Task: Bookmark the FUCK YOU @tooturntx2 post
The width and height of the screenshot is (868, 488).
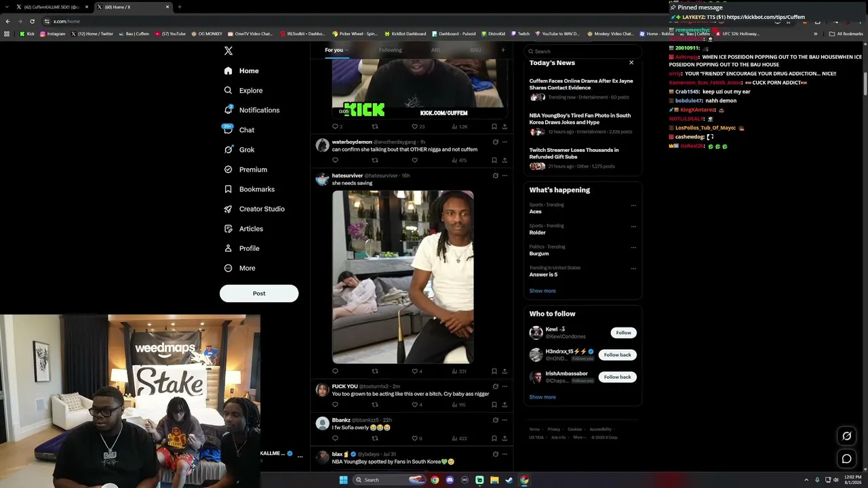Action: click(x=494, y=405)
